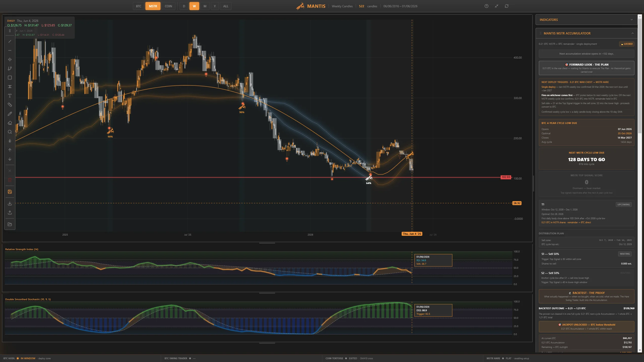Click the 25 Oct 2026 optimal date
The height and width of the screenshot is (362, 644).
(625, 133)
